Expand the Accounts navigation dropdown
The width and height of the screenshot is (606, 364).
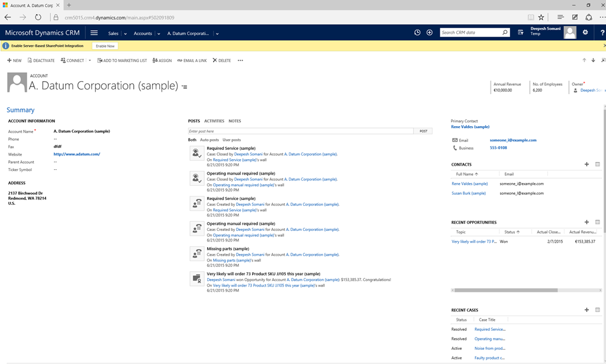click(x=159, y=34)
